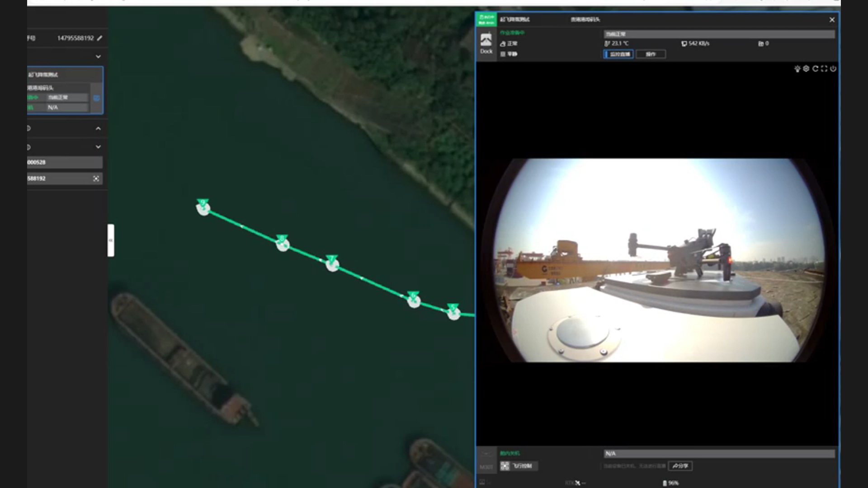This screenshot has width=868, height=488.
Task: Select waypoint 9 on the flight route
Action: click(203, 207)
